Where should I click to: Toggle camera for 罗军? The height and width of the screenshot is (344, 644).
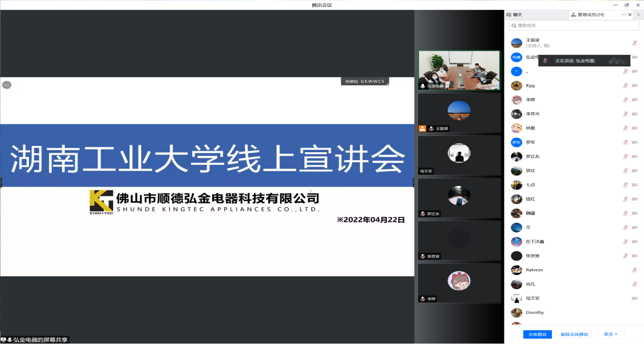click(x=635, y=142)
